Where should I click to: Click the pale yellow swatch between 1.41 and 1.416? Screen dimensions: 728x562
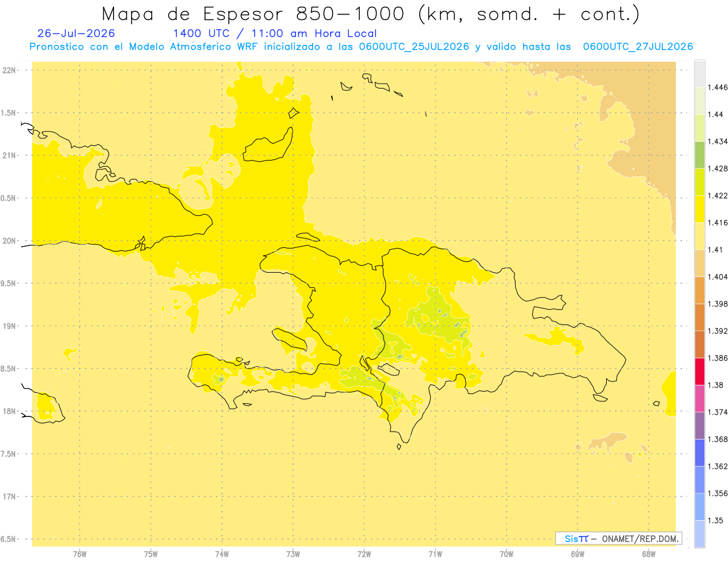coord(700,236)
